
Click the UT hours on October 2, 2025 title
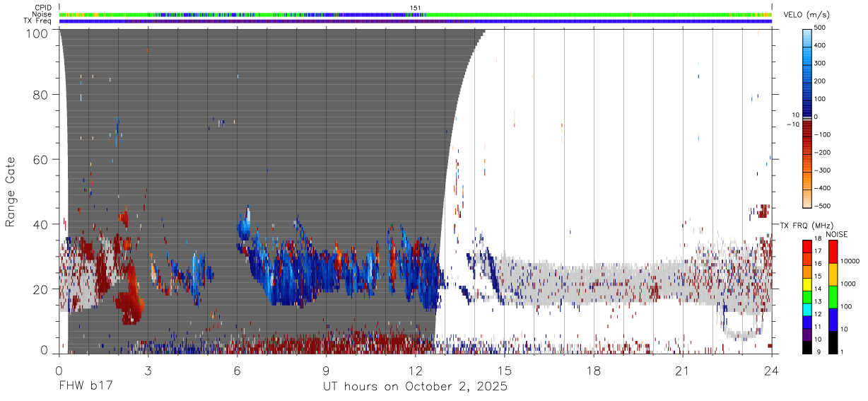pos(416,387)
